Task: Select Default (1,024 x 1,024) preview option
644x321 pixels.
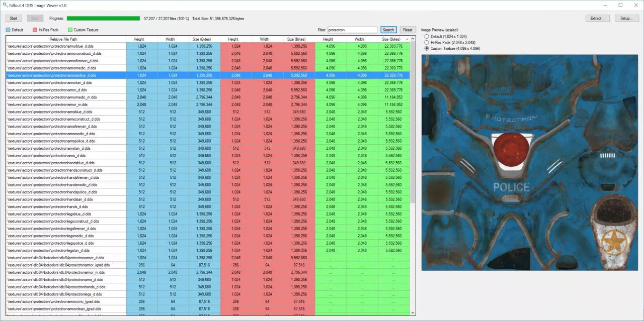Action: pos(427,37)
